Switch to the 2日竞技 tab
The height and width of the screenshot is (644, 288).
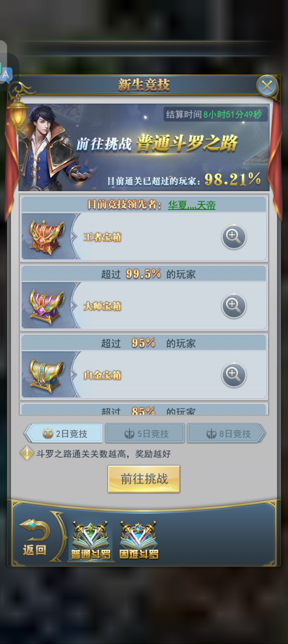(63, 433)
